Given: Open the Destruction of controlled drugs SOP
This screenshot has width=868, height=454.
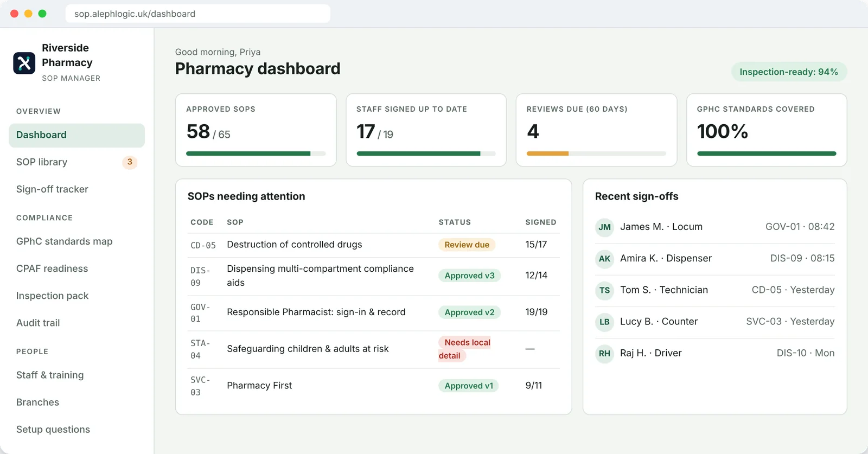Looking at the screenshot, I should 295,245.
